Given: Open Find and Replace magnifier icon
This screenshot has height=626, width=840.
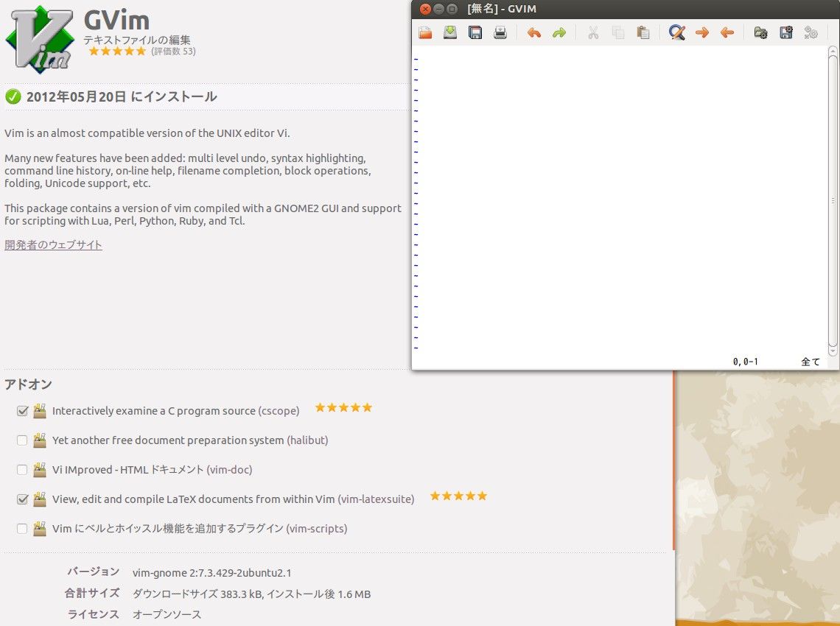Looking at the screenshot, I should (x=677, y=32).
